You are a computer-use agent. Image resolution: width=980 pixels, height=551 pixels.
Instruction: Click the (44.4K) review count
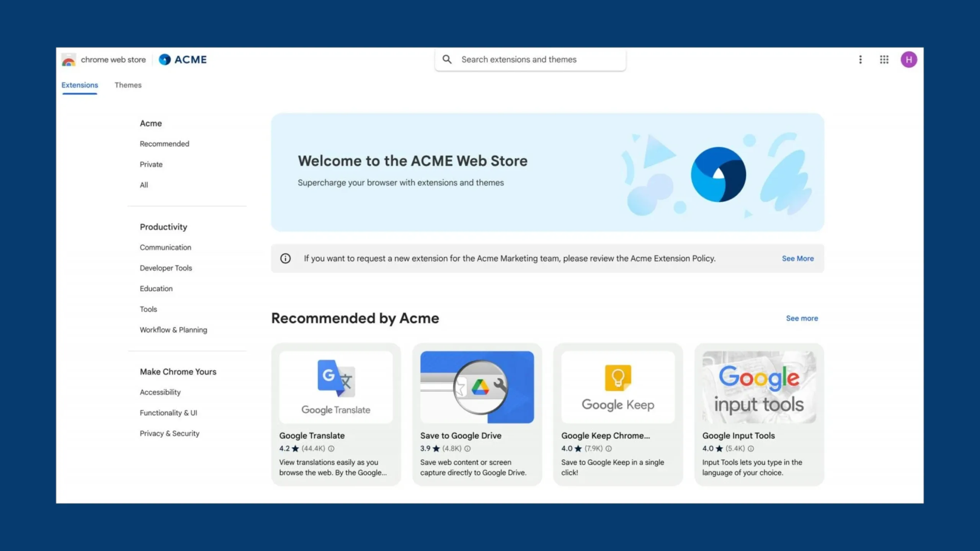(313, 448)
